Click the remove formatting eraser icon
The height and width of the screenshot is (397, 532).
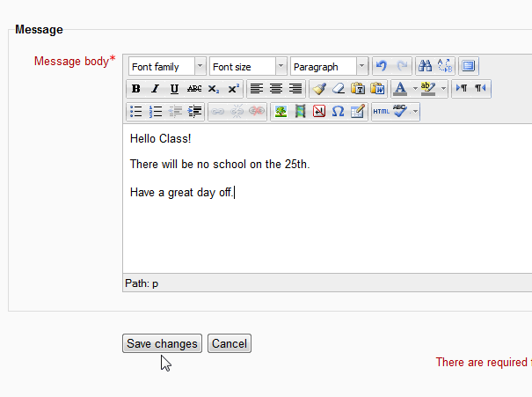point(339,89)
